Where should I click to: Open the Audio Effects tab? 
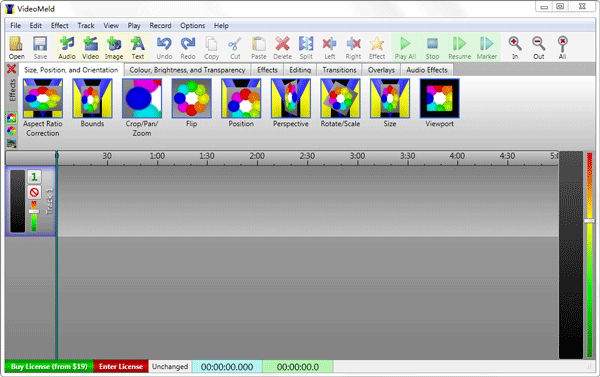(x=427, y=70)
